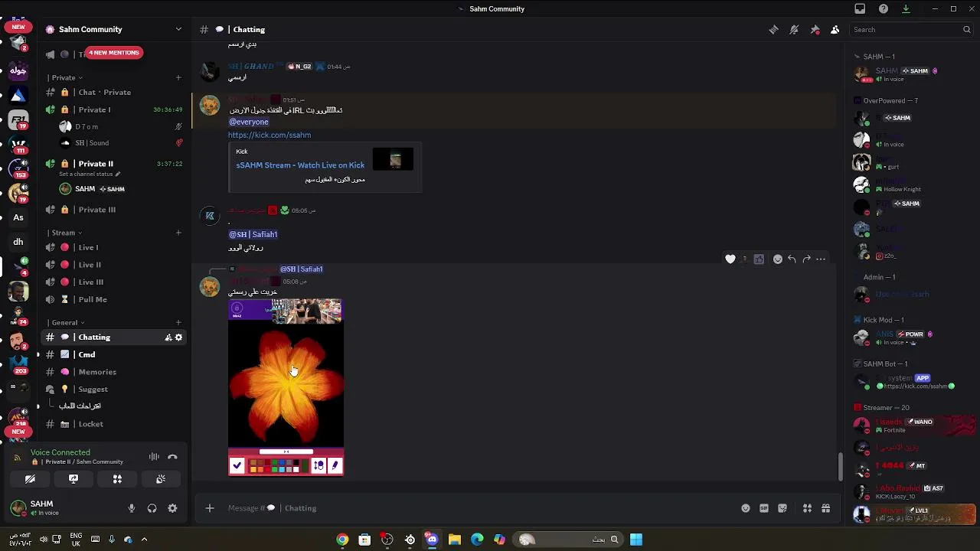
Task: Open More options on hovered message
Action: pyautogui.click(x=821, y=259)
